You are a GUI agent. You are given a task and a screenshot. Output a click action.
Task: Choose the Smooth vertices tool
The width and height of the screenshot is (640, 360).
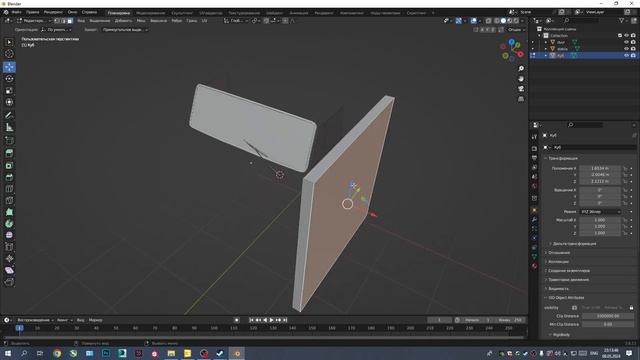tap(9, 235)
